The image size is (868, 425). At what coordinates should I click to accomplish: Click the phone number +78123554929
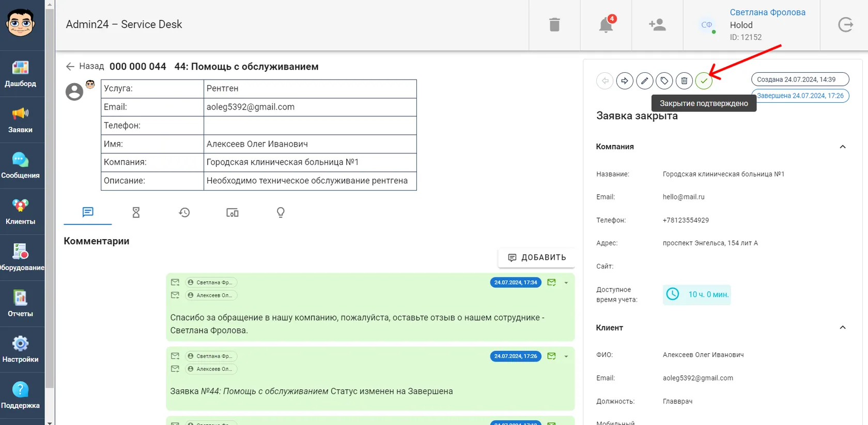coord(686,220)
